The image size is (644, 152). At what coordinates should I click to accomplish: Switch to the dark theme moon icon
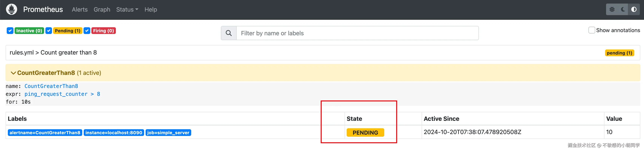623,10
